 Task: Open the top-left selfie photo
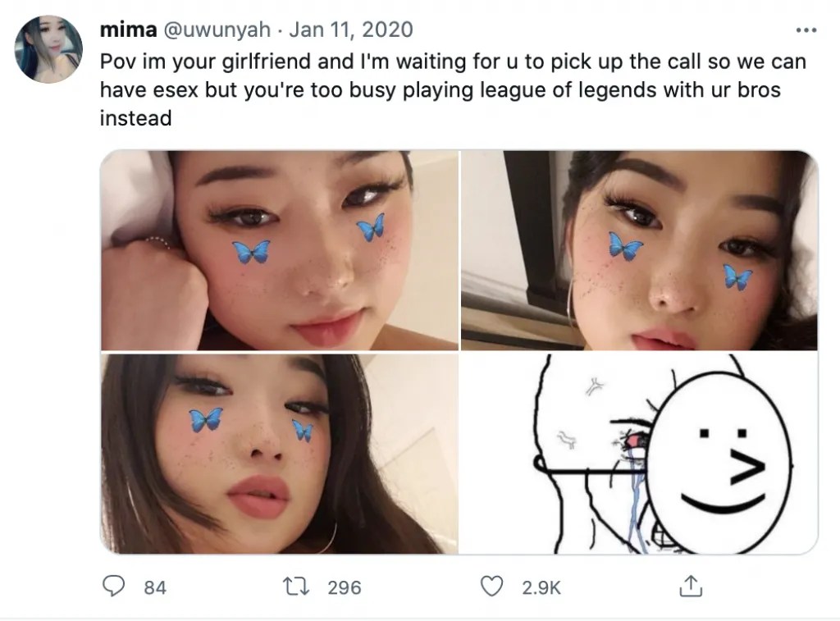[280, 250]
